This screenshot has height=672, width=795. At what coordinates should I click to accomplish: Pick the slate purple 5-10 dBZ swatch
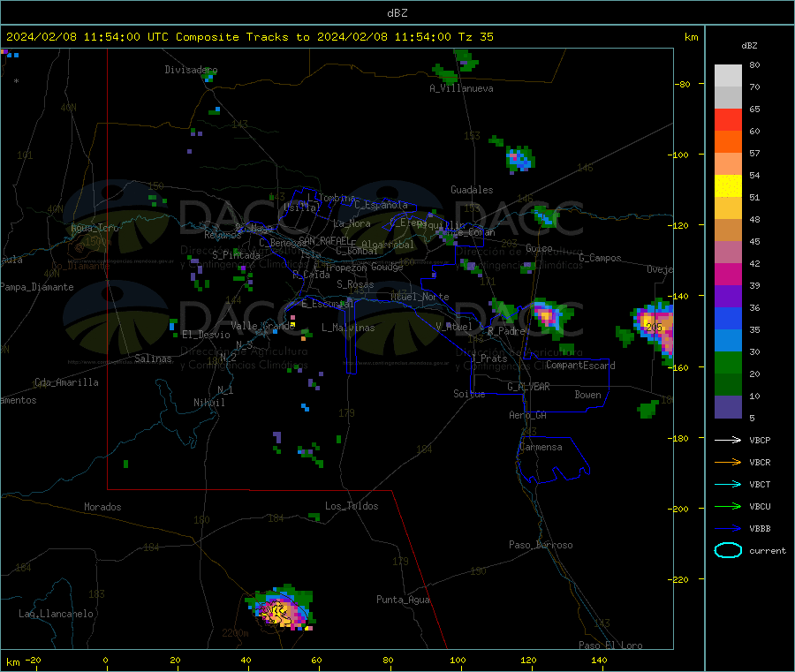pos(728,407)
